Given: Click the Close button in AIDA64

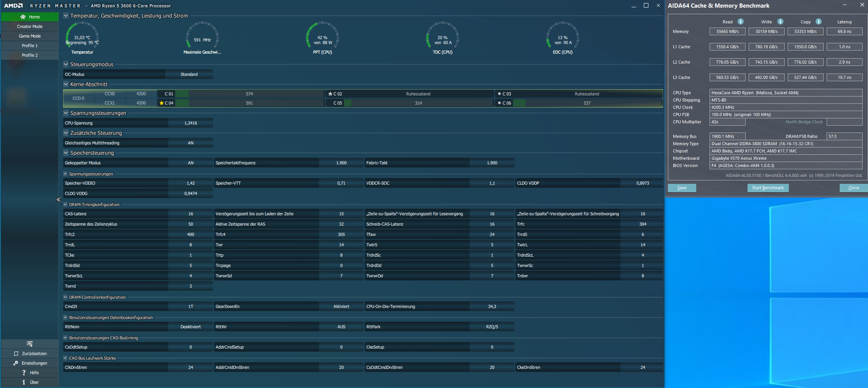Looking at the screenshot, I should (853, 188).
